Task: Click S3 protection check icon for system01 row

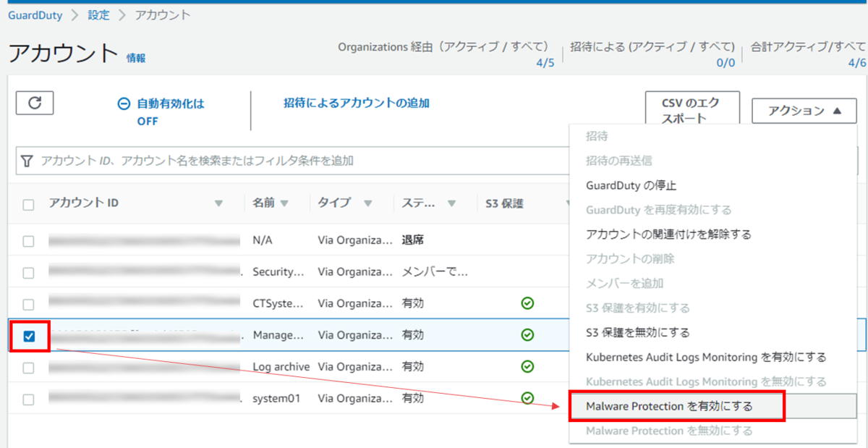Action: tap(527, 398)
